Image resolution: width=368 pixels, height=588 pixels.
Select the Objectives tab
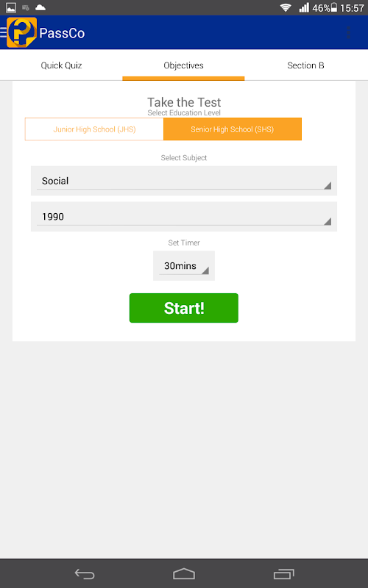(x=183, y=65)
